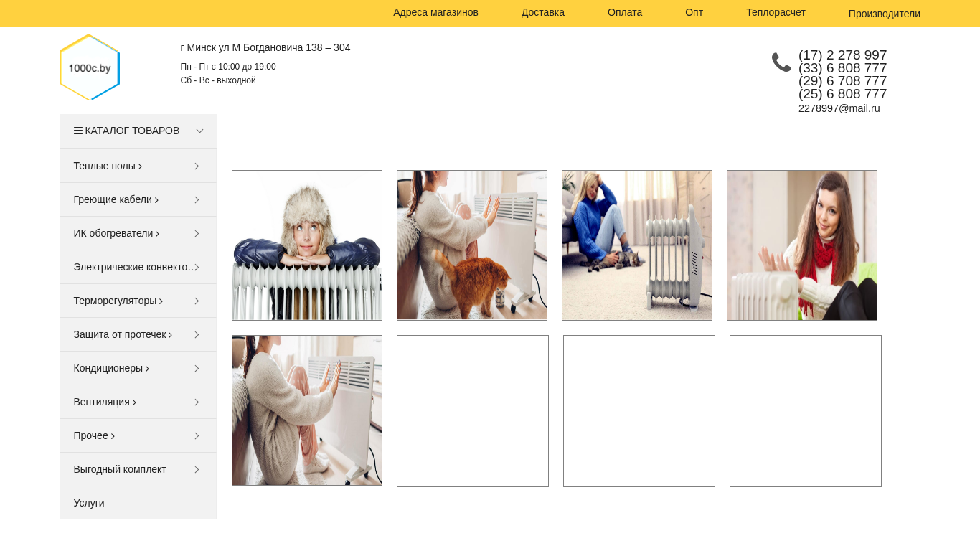Open image of woman in blue sweater

point(637,245)
